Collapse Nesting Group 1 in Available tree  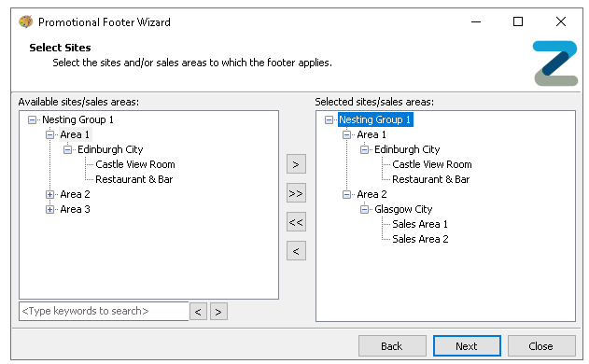[x=33, y=119]
